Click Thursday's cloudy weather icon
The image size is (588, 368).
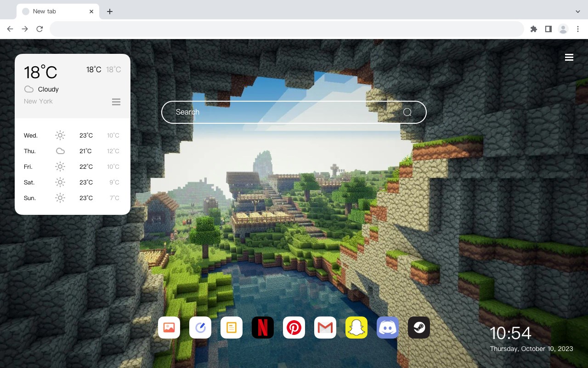click(x=60, y=151)
